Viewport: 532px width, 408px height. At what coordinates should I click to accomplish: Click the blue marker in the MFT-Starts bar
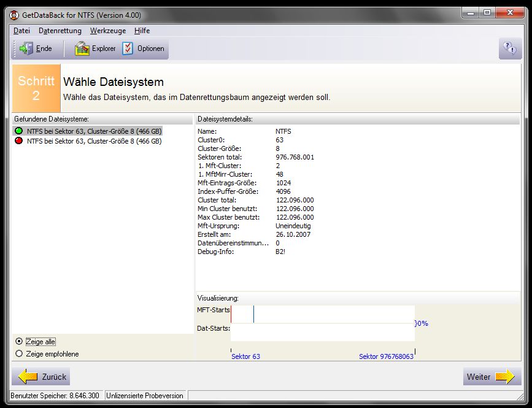coord(253,314)
